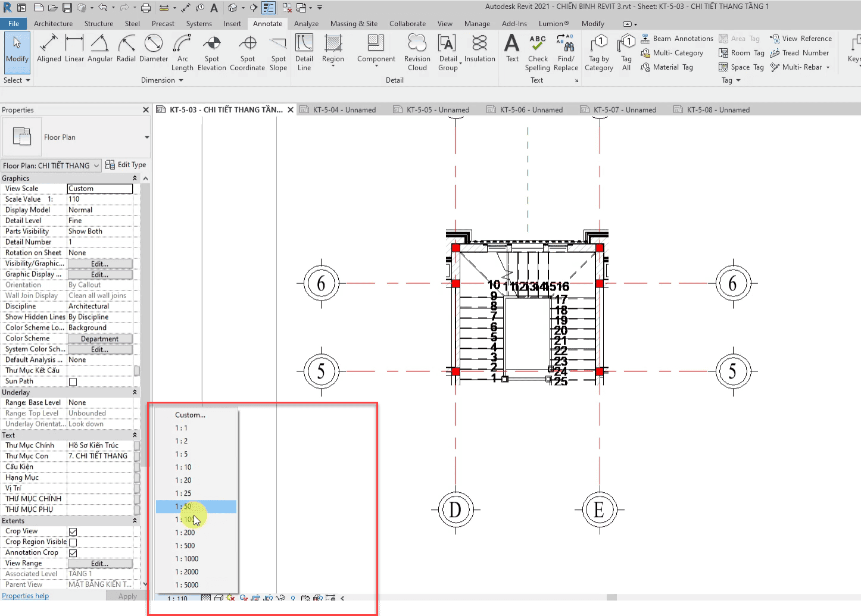This screenshot has width=861, height=616.
Task: Toggle the Annotation Crop checkbox
Action: pos(73,553)
